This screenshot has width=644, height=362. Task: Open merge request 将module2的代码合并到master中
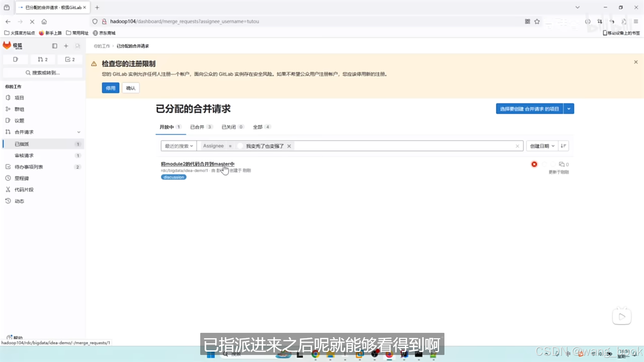tap(198, 164)
